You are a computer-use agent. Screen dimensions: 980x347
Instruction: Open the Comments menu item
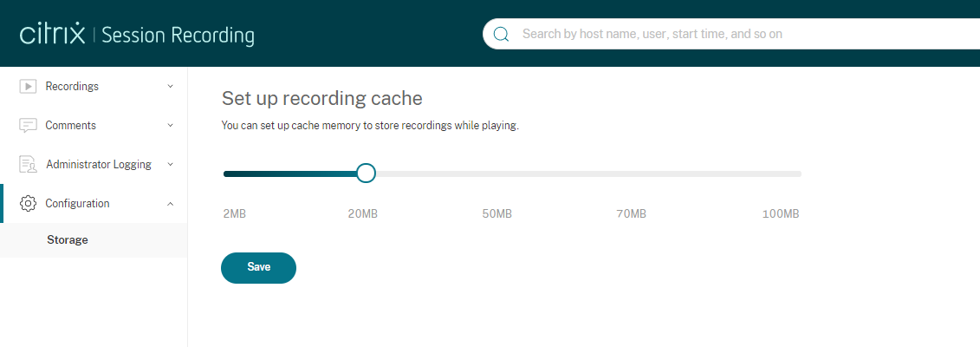point(70,125)
